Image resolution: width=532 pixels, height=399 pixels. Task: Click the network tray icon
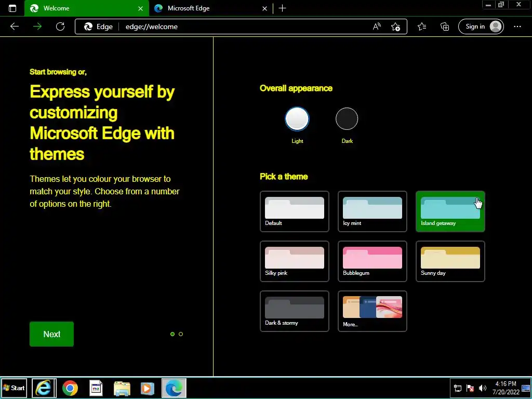457,388
